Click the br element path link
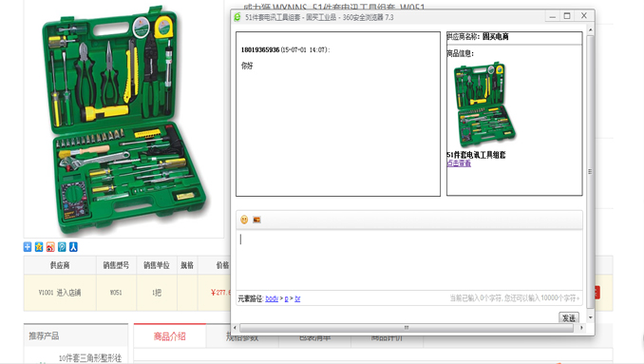This screenshot has height=364, width=644. [297, 298]
